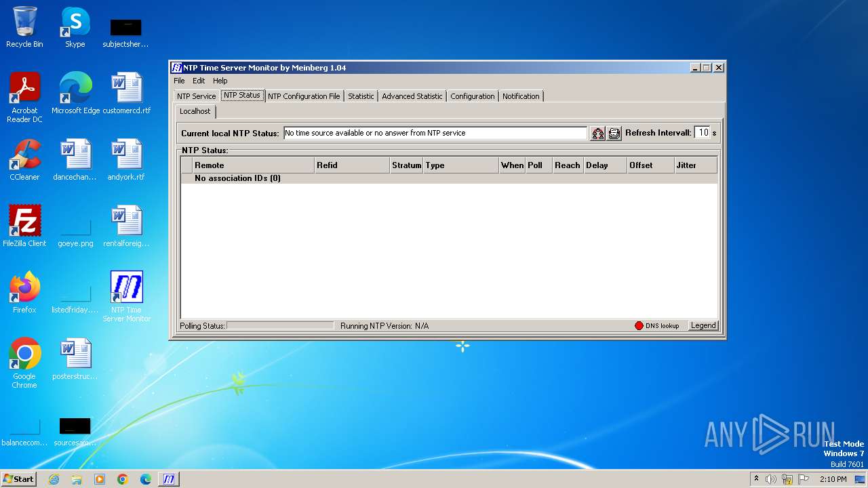Click the Chrome icon in the taskbar

tap(123, 479)
